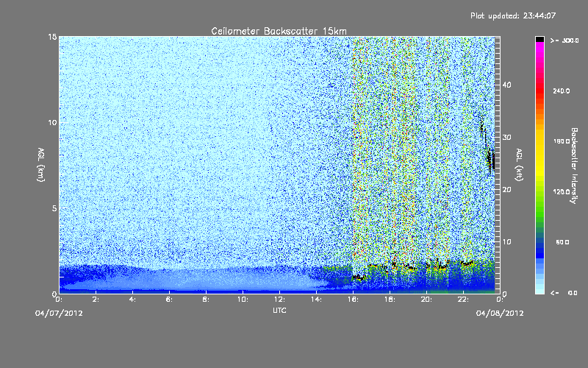The height and width of the screenshot is (368, 588).
Task: Click the 'AGL (kft)' right axis label
Action: tap(520, 165)
